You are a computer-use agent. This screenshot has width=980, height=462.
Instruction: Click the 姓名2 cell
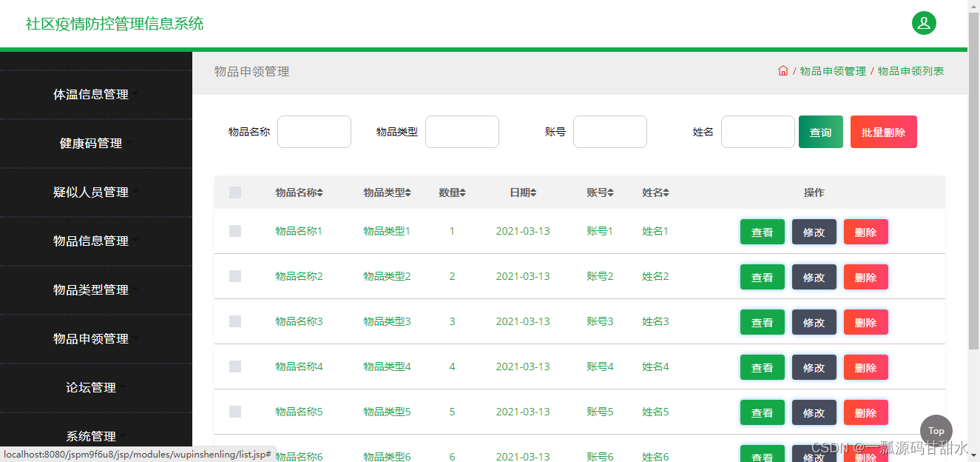(x=655, y=276)
